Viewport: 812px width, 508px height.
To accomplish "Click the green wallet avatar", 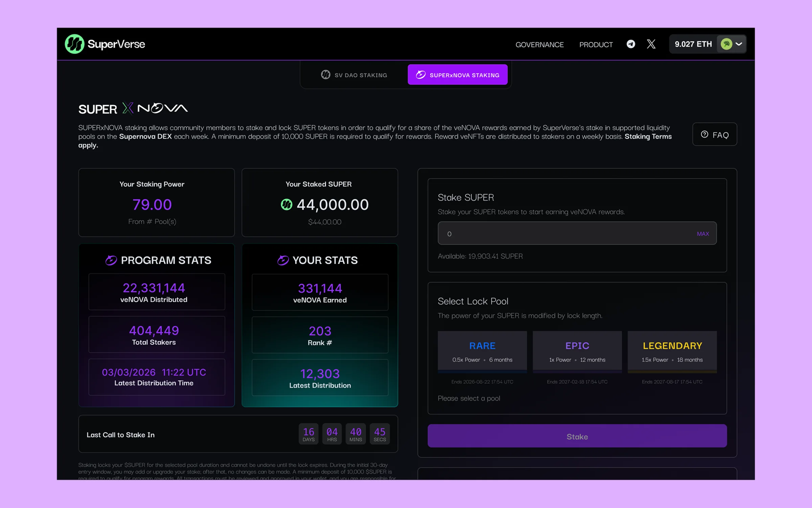I will pos(726,44).
